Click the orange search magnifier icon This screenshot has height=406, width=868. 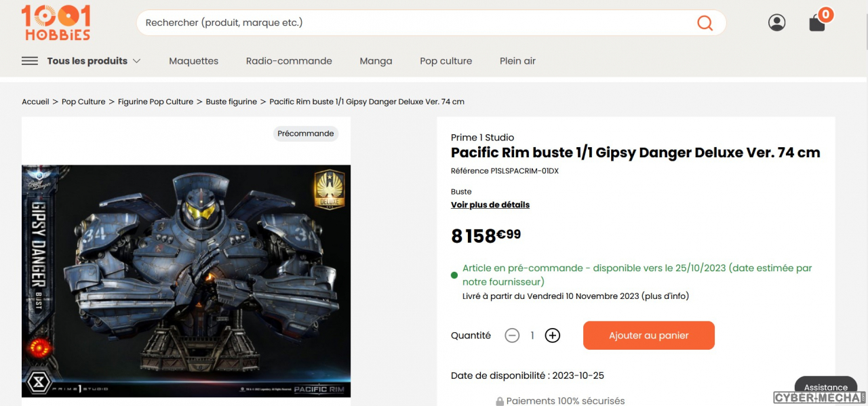(705, 23)
